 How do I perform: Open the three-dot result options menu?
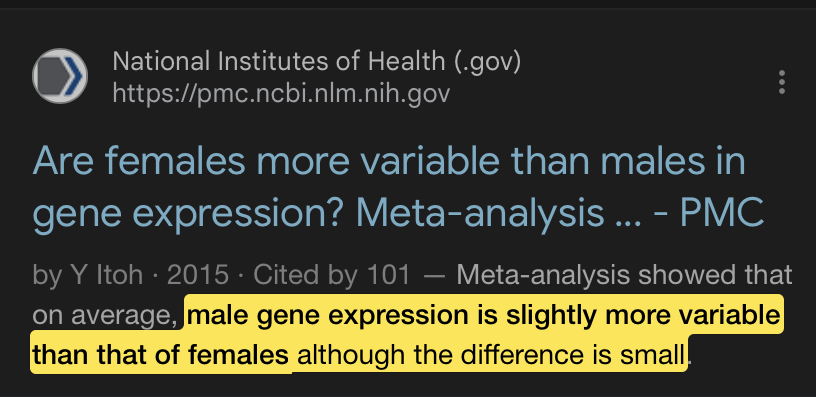click(781, 82)
